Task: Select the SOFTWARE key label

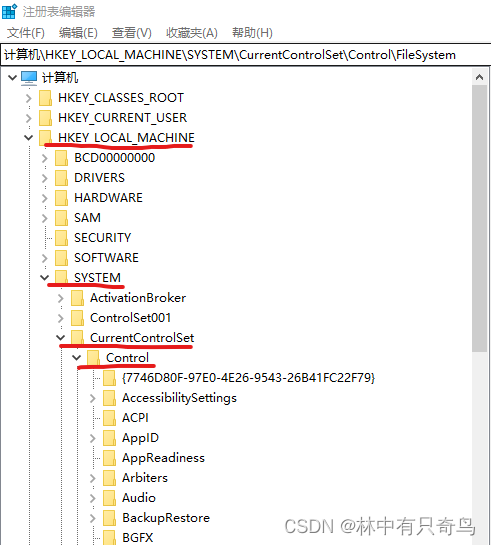Action: pyautogui.click(x=106, y=258)
